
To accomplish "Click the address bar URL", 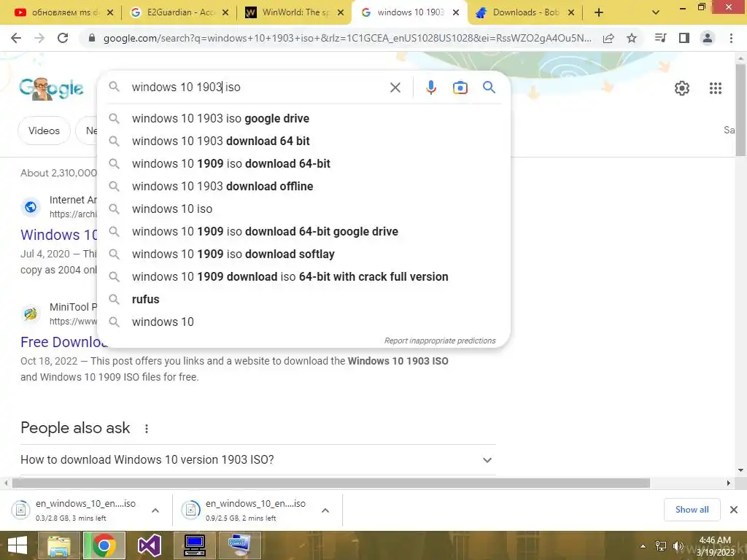I will click(x=347, y=38).
